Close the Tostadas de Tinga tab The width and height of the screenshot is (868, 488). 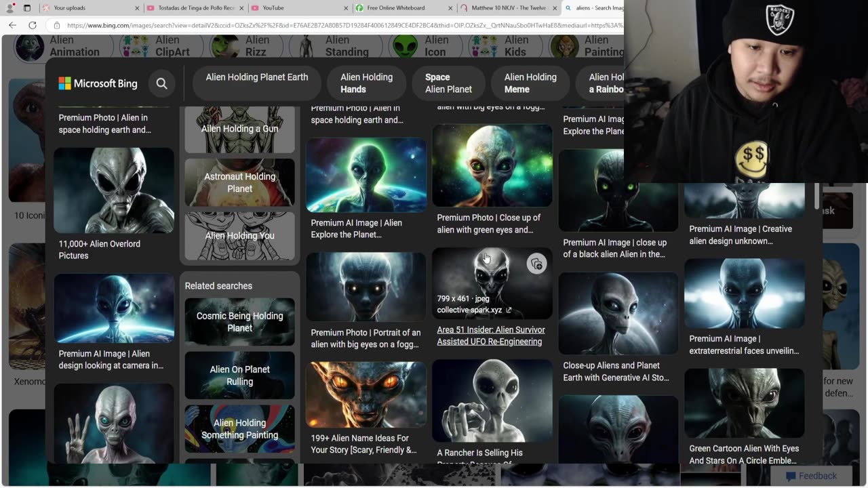(241, 8)
